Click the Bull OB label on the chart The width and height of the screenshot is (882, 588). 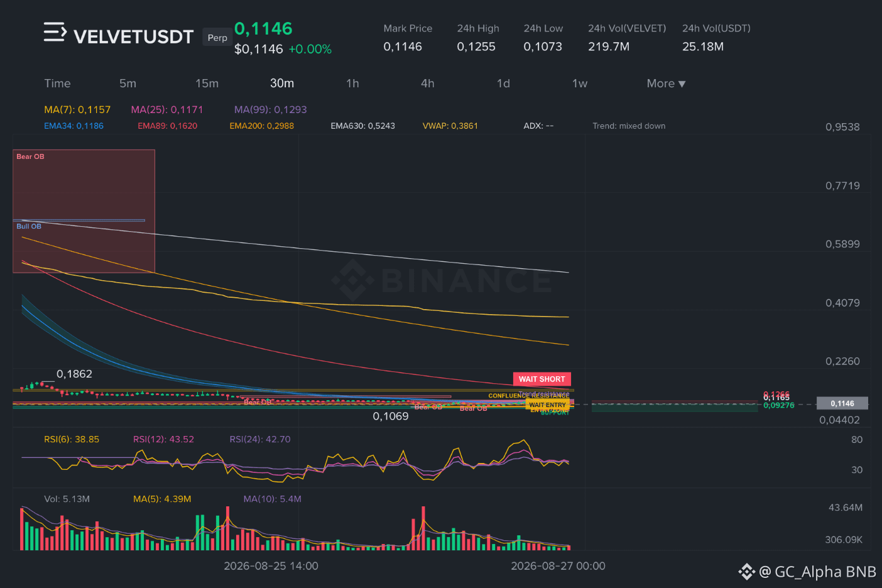tap(29, 226)
